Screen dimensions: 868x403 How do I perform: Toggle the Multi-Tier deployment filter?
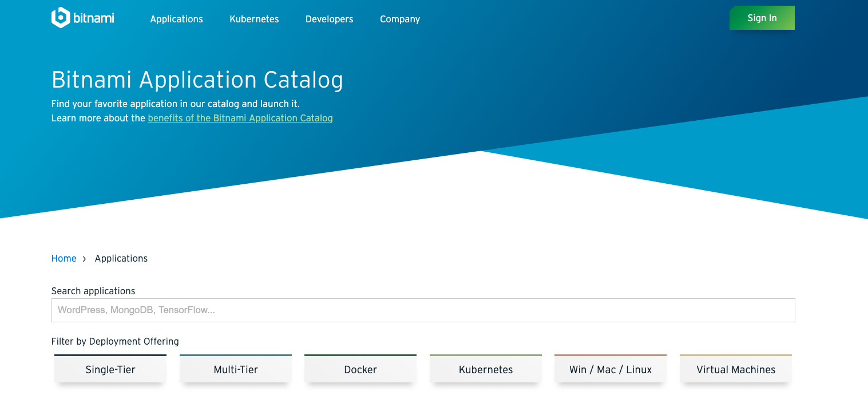pyautogui.click(x=236, y=369)
